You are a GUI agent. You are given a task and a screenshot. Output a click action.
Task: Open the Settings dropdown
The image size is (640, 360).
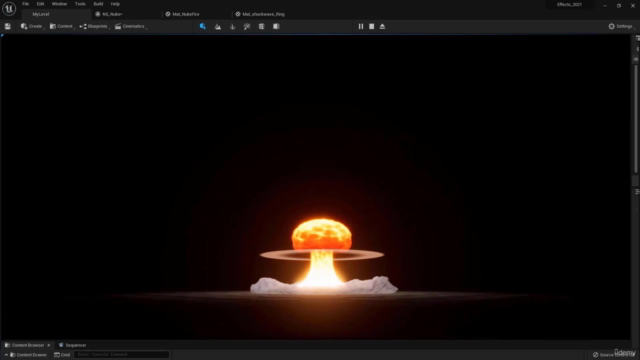(x=621, y=26)
